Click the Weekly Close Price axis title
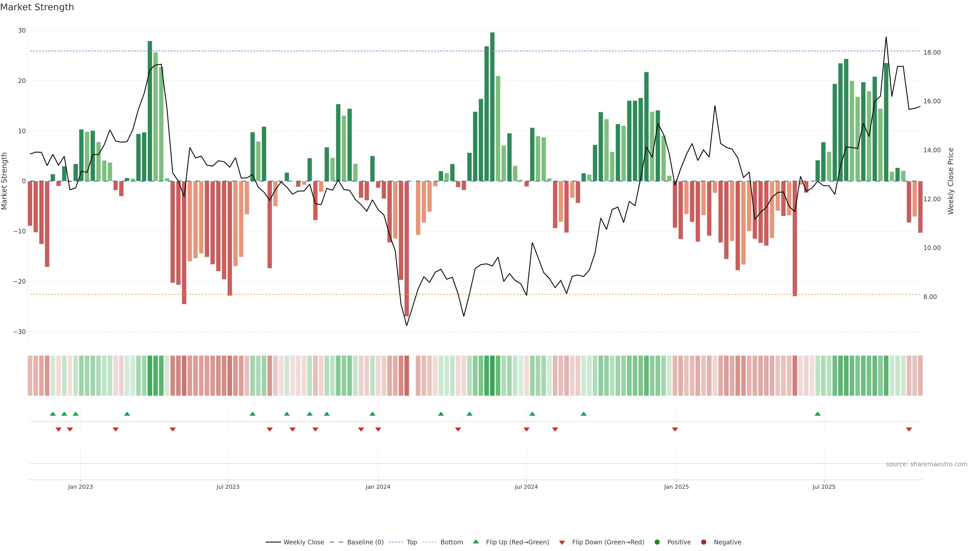Image resolution: width=980 pixels, height=551 pixels. [951, 181]
